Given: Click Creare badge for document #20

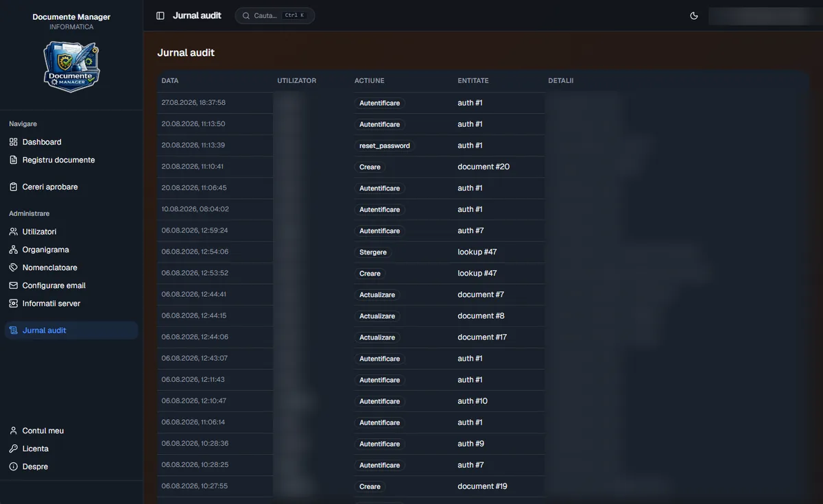Looking at the screenshot, I should point(370,167).
